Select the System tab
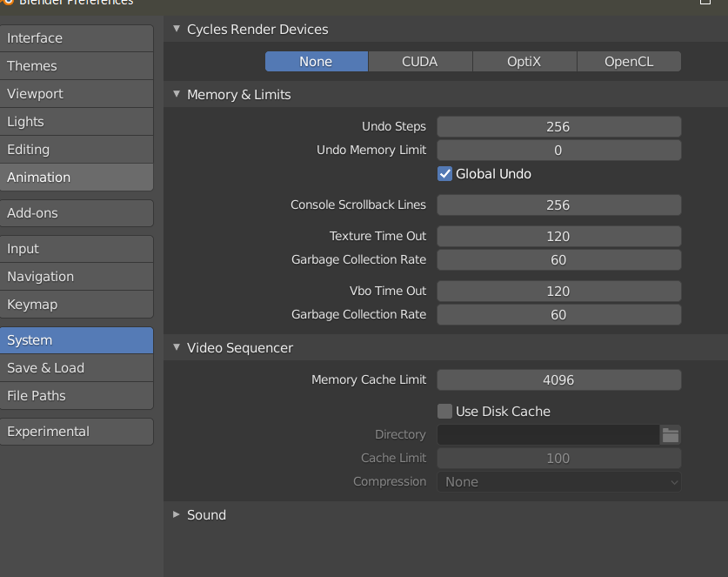728x577 pixels. point(77,340)
